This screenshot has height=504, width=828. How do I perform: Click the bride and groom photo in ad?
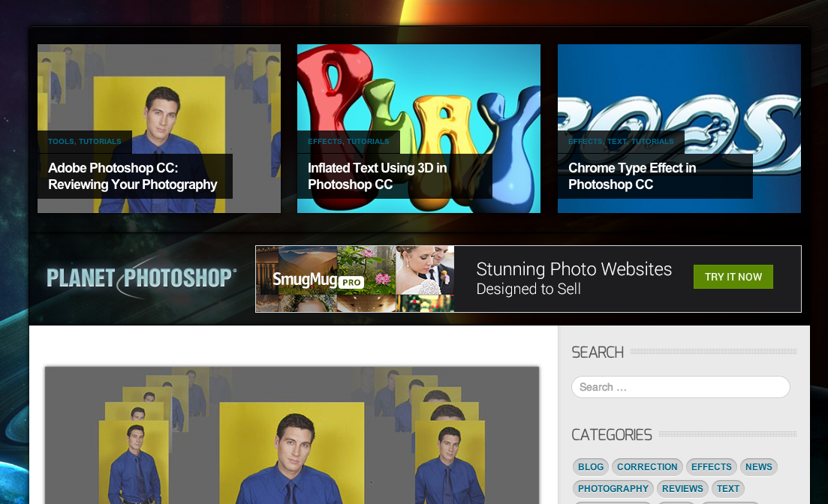point(425,270)
